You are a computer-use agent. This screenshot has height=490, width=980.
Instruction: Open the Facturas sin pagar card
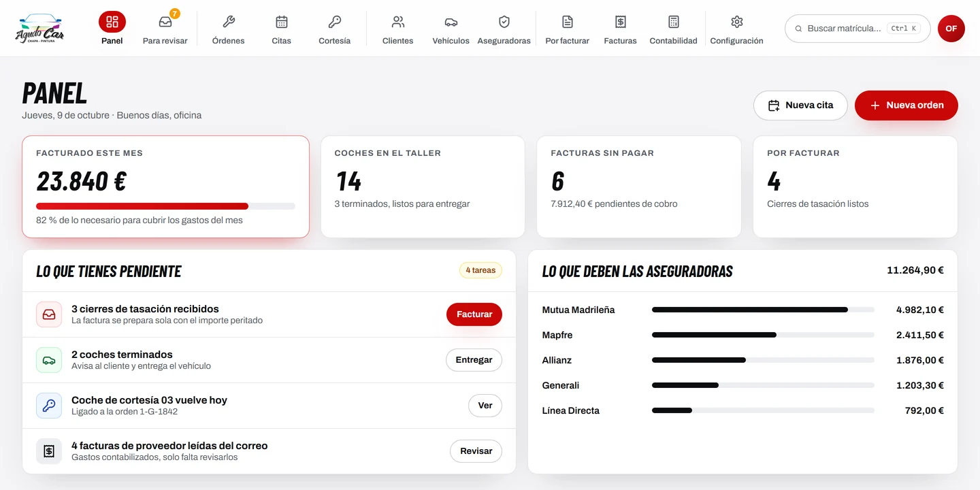click(x=639, y=186)
